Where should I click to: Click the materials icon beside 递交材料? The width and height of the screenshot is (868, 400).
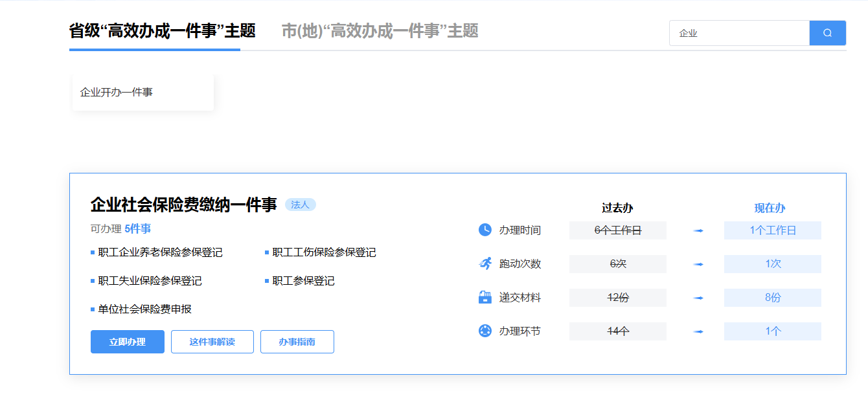[485, 297]
